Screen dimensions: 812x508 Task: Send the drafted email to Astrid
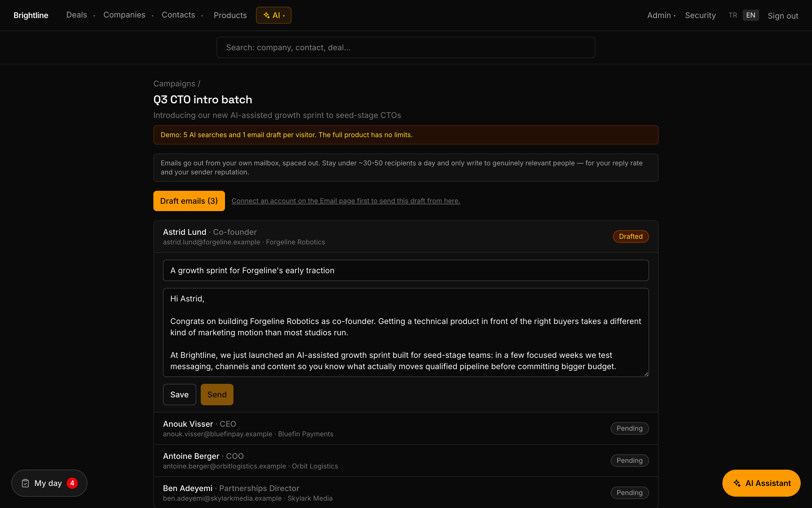(x=217, y=395)
